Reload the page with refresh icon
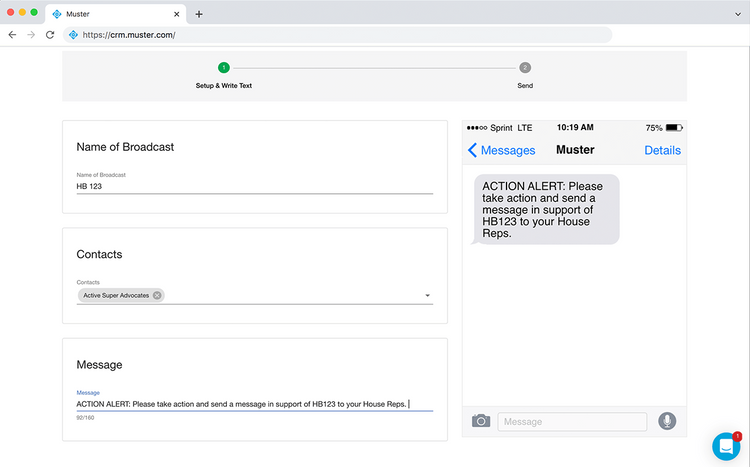 coord(50,34)
